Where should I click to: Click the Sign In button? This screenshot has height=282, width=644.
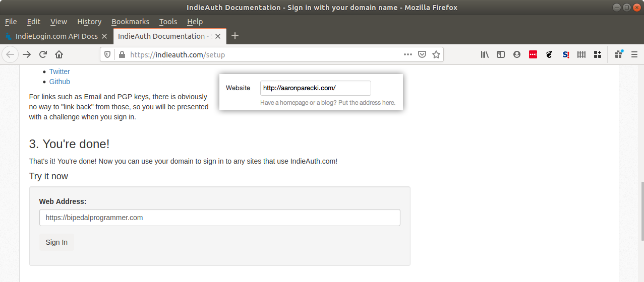pos(56,242)
